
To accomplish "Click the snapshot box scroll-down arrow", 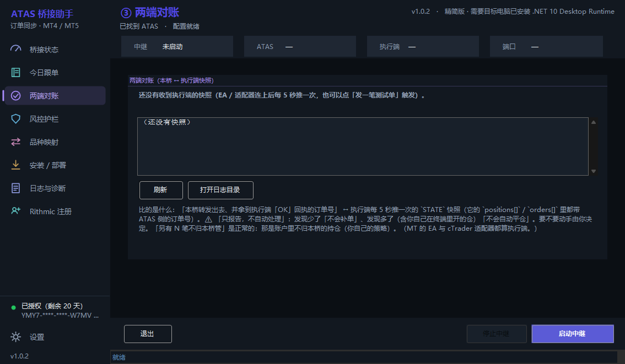I will 594,171.
